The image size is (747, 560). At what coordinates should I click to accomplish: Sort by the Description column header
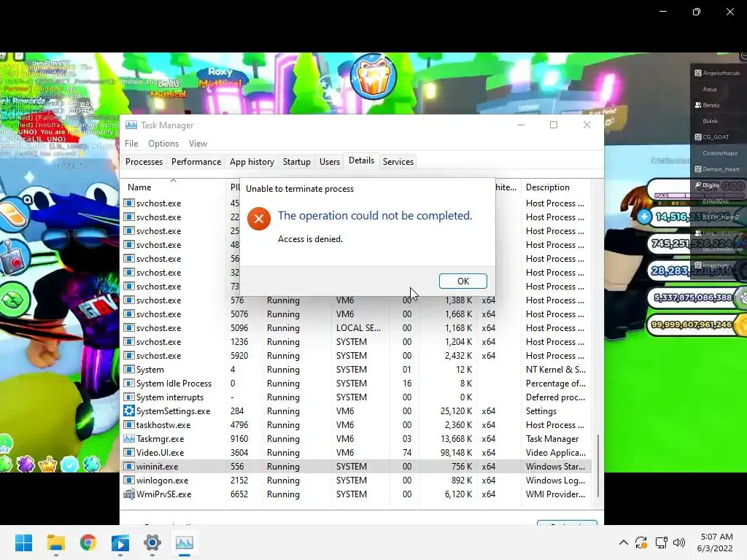click(556, 187)
